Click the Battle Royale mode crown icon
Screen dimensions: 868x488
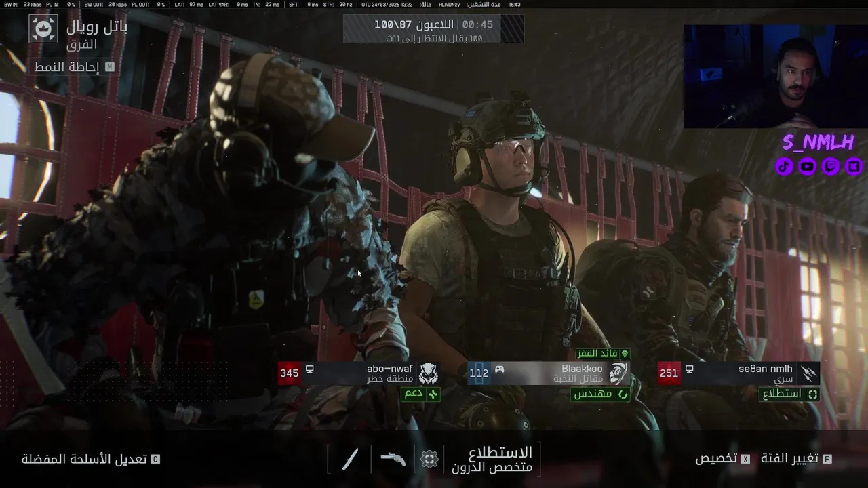pyautogui.click(x=43, y=29)
